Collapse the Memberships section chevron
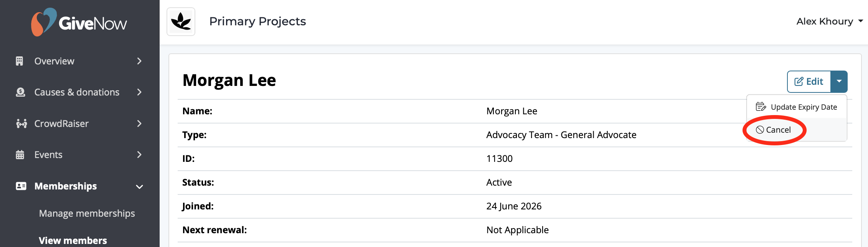The width and height of the screenshot is (868, 247). tap(139, 186)
